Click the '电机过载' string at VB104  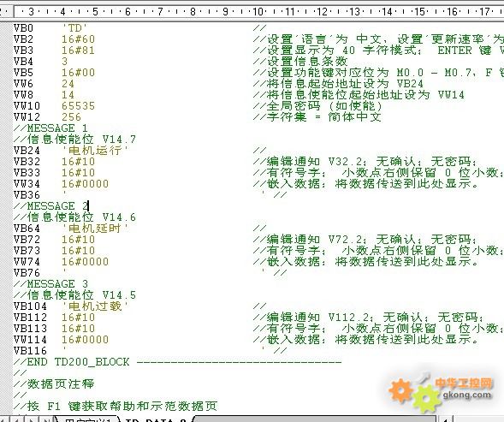tap(95, 306)
